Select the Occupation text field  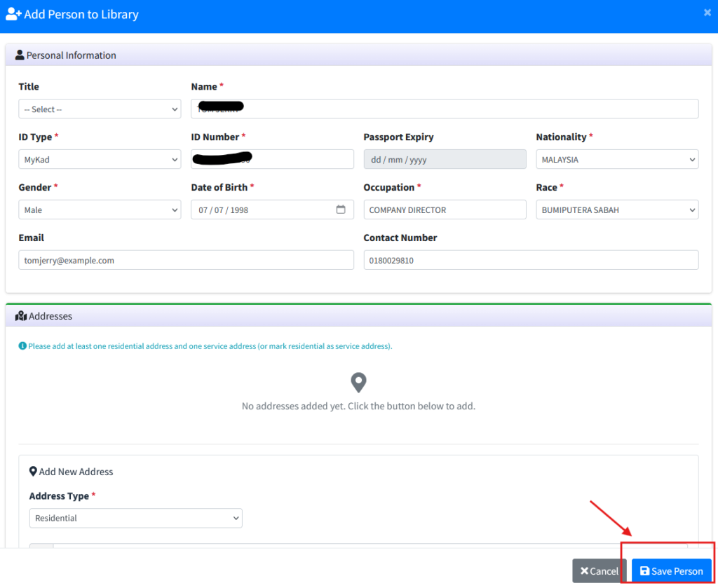coord(445,210)
